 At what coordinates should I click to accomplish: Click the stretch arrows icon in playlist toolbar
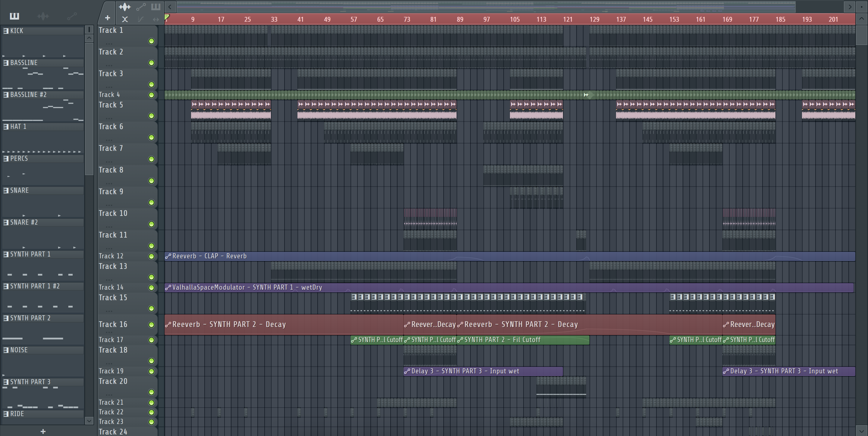click(156, 19)
